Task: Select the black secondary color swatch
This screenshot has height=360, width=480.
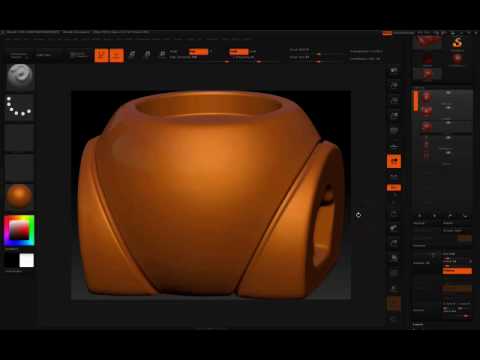Action: coord(11,260)
